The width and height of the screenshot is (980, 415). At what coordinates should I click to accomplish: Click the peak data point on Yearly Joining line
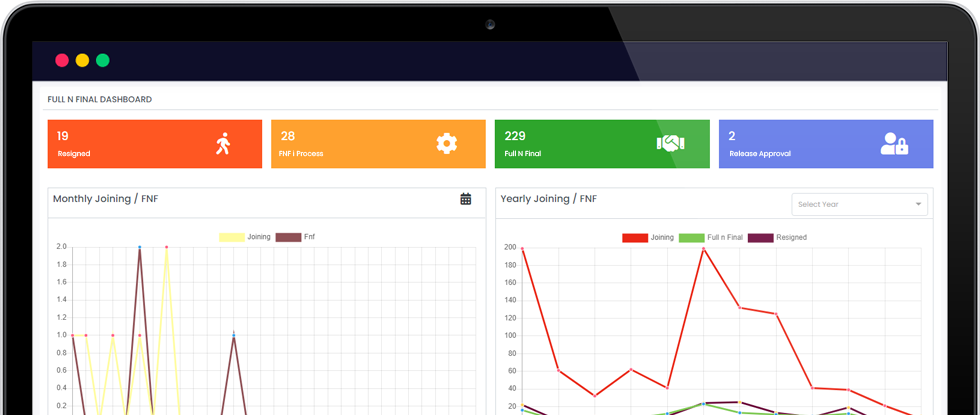(x=703, y=248)
